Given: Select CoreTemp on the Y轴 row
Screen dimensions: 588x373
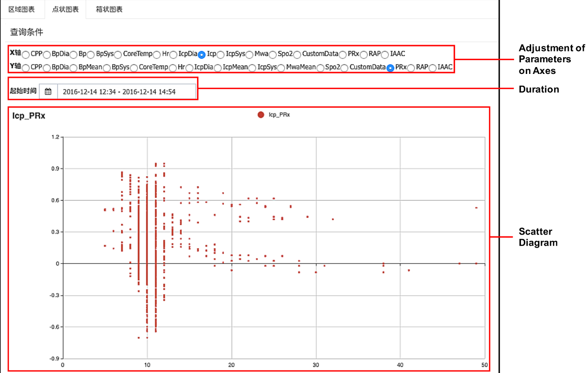Looking at the screenshot, I should click(134, 68).
